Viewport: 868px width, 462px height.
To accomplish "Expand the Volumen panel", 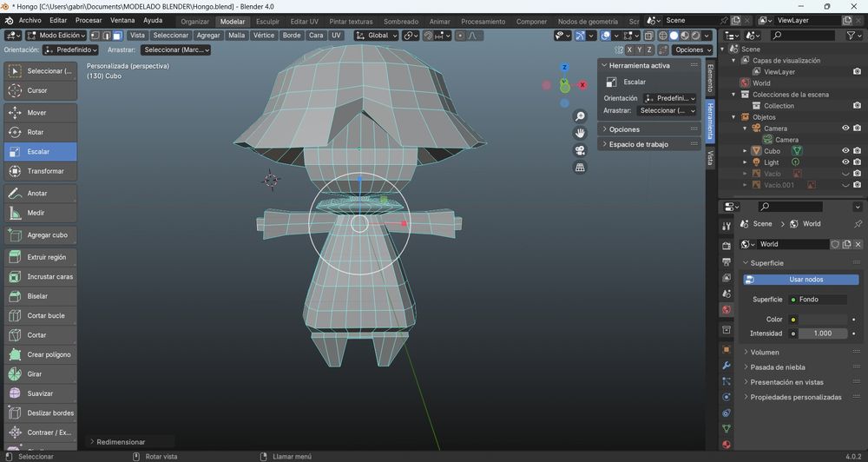I will pos(765,353).
